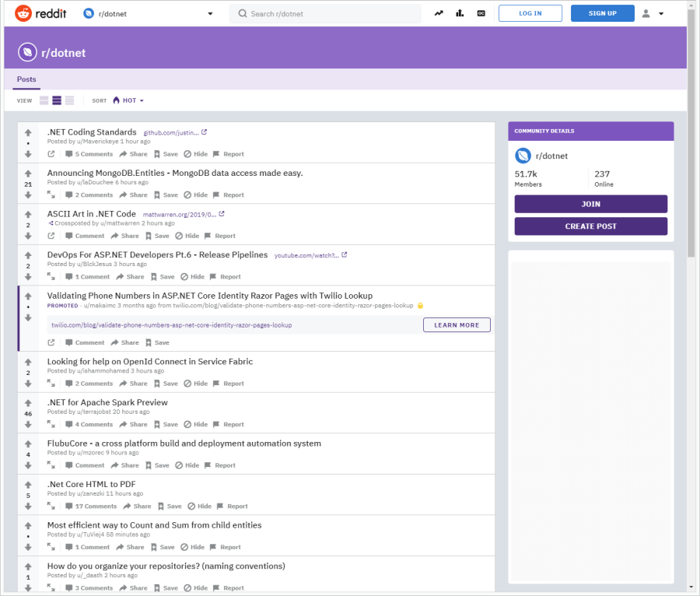Click the JOIN community button
The height and width of the screenshot is (596, 700).
click(590, 204)
